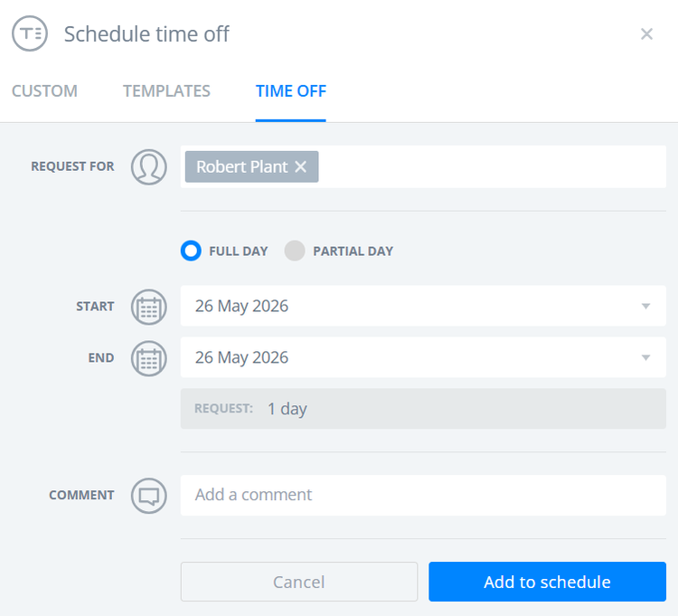Focus the Add a comment field
678x616 pixels.
tap(423, 496)
